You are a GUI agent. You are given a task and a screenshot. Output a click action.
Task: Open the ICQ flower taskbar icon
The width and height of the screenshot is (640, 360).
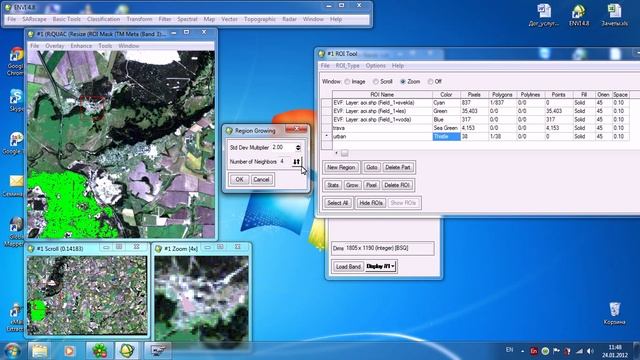[99, 350]
